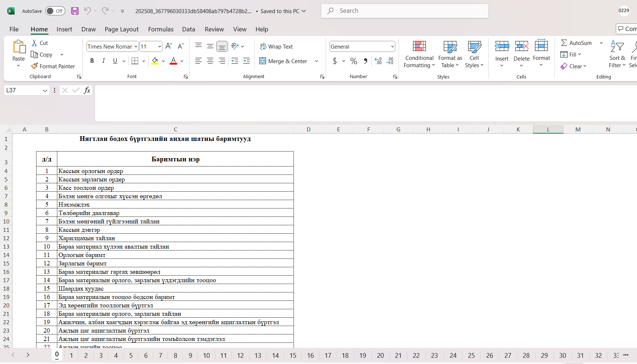
Task: Switch to Data tab
Action: [189, 29]
